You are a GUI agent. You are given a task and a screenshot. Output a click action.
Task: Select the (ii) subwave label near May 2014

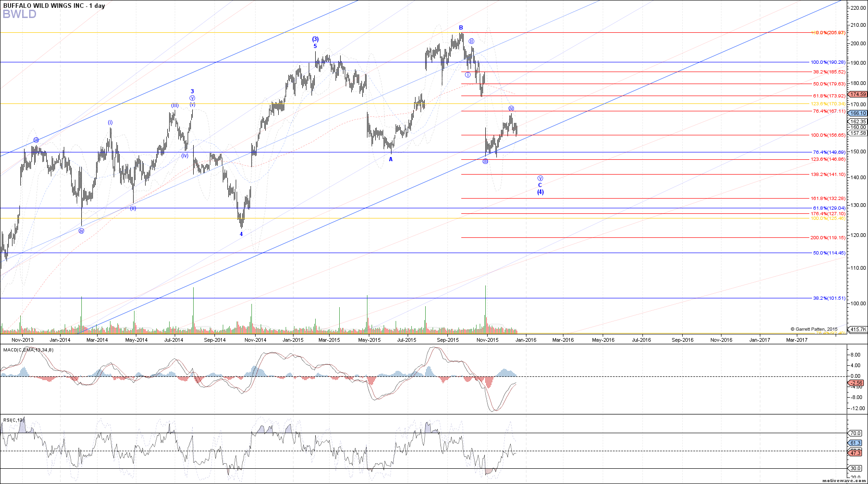(133, 208)
